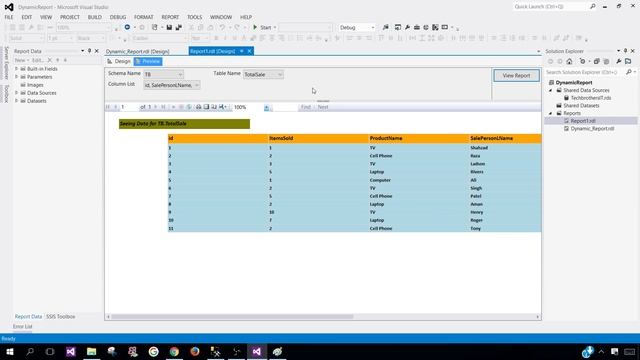
Task: Click the toolbox icon in the main toolbar
Action: pos(417,27)
